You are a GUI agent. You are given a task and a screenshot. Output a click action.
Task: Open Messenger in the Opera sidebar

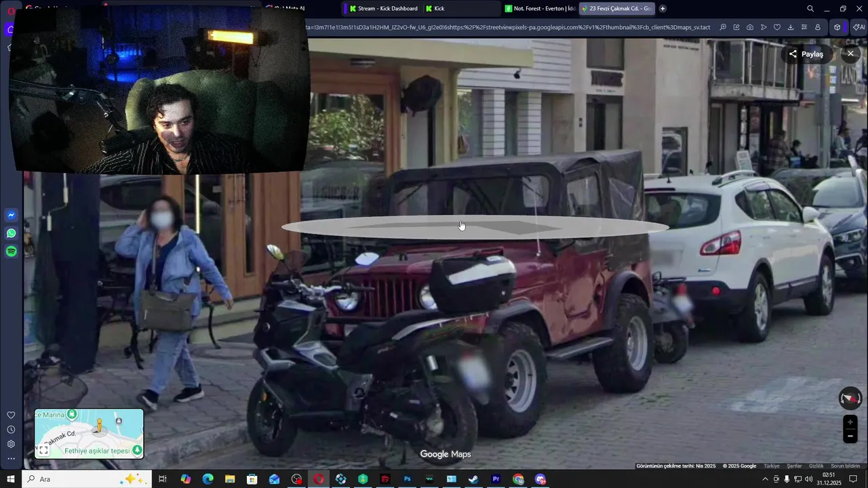tap(11, 216)
